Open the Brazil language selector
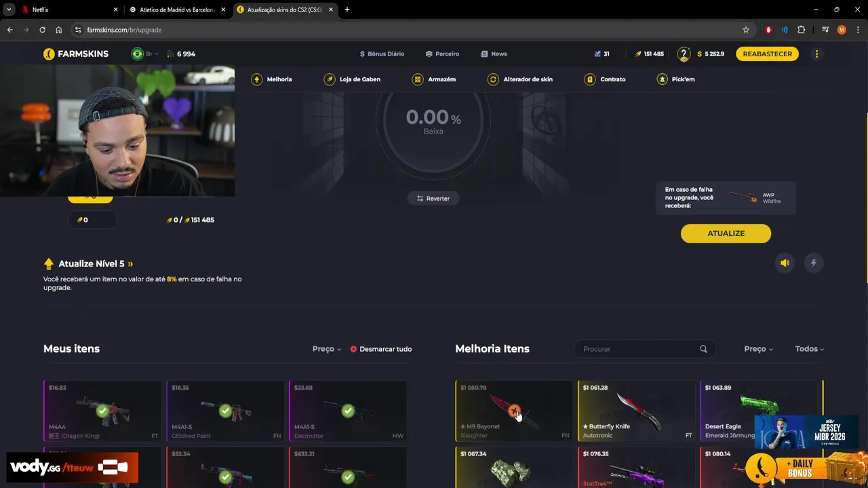Viewport: 868px width, 488px height. [x=144, y=54]
